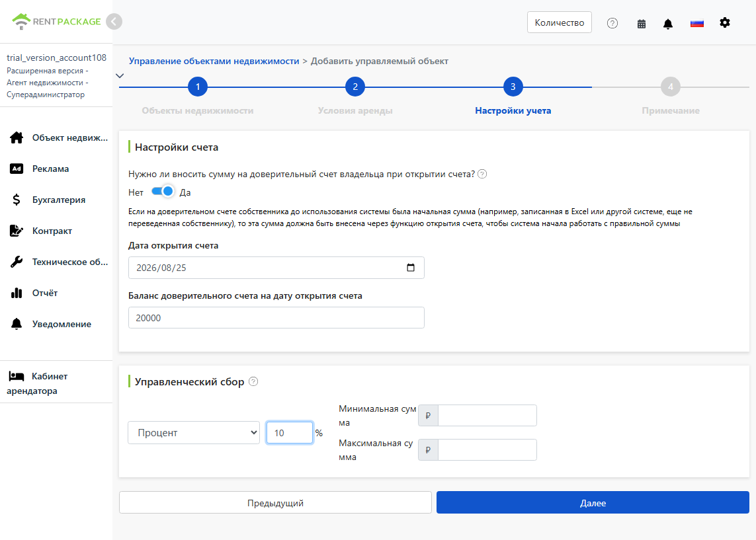This screenshot has height=540, width=756.
Task: Click the Максимальная сумма input field
Action: click(x=487, y=450)
